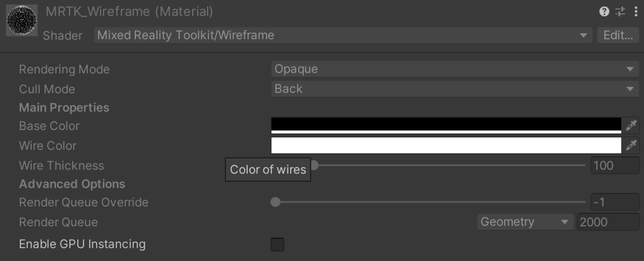Open the black Base Color swatch

(446, 125)
